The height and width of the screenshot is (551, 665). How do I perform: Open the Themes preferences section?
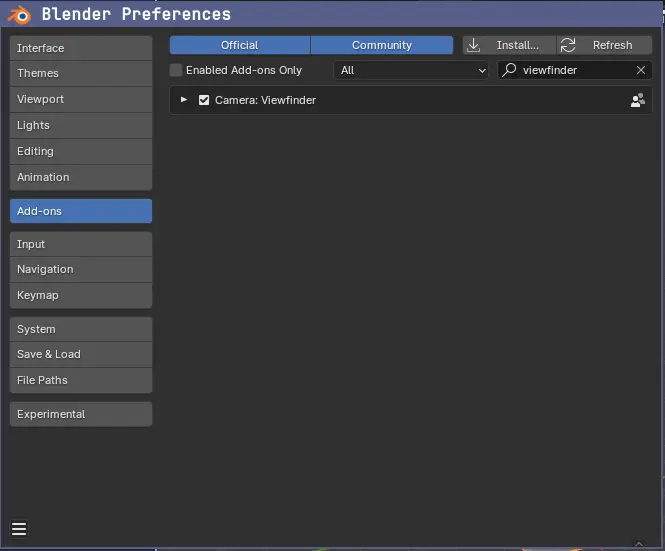click(x=81, y=73)
